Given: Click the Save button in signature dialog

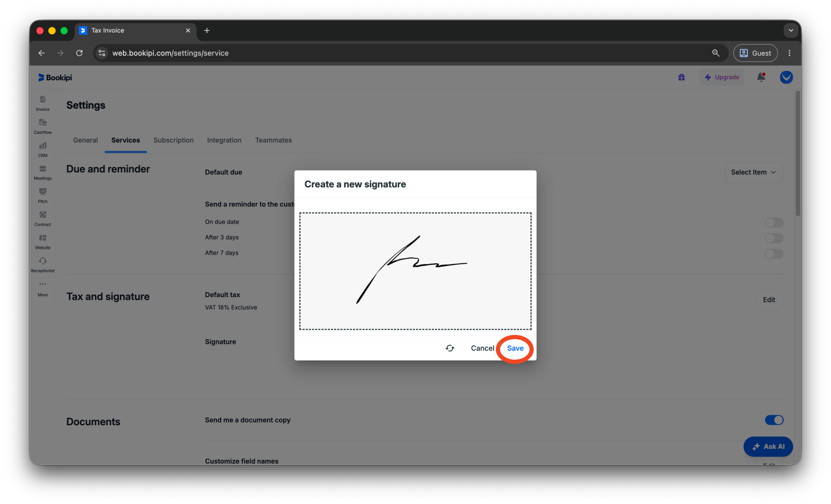Looking at the screenshot, I should pos(515,348).
